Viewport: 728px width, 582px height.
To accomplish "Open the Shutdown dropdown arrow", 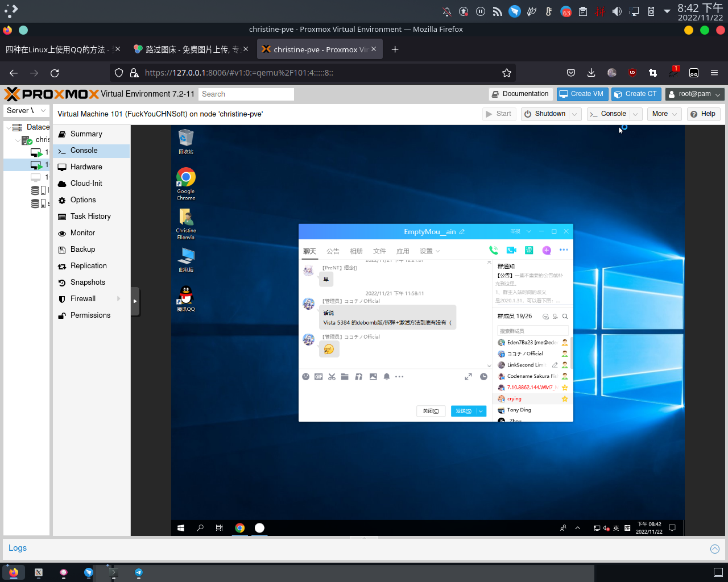I will point(574,114).
